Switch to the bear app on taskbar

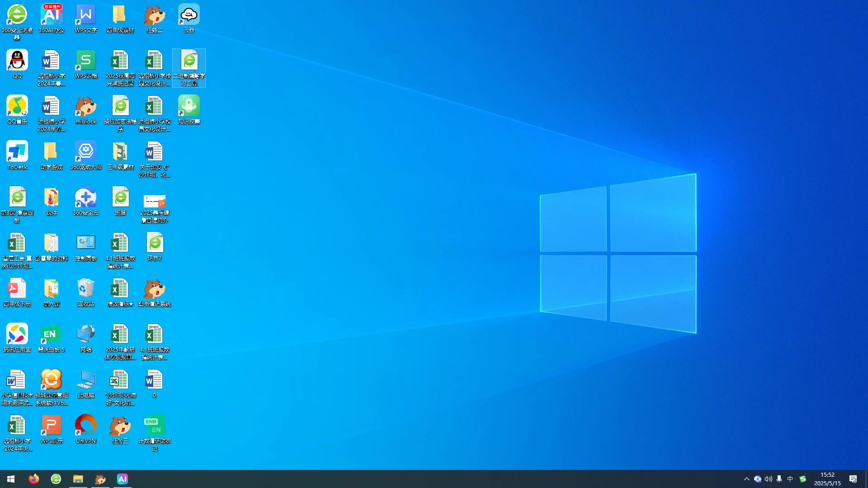tap(100, 479)
